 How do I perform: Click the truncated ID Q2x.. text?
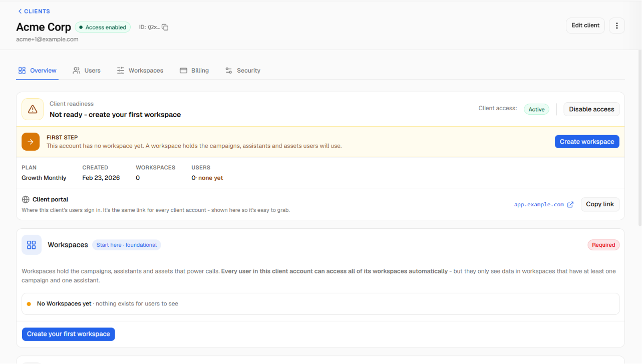pyautogui.click(x=149, y=28)
